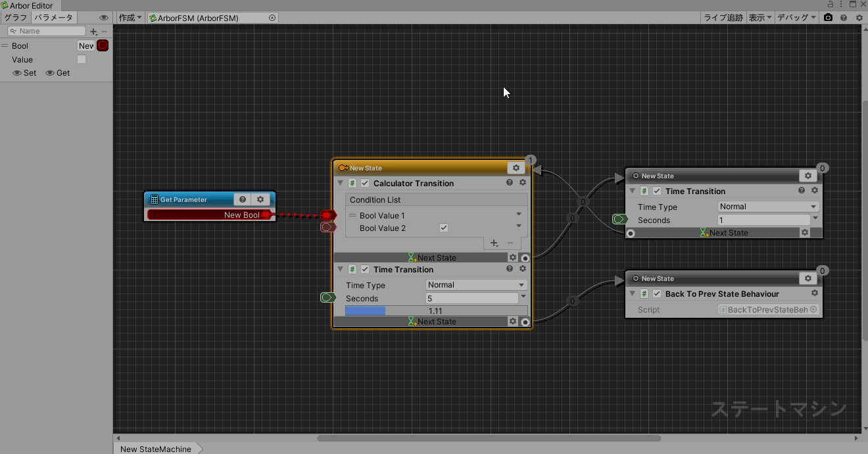Click gear on Back To Prev State Behaviour
Image resolution: width=868 pixels, height=454 pixels.
[x=814, y=293]
